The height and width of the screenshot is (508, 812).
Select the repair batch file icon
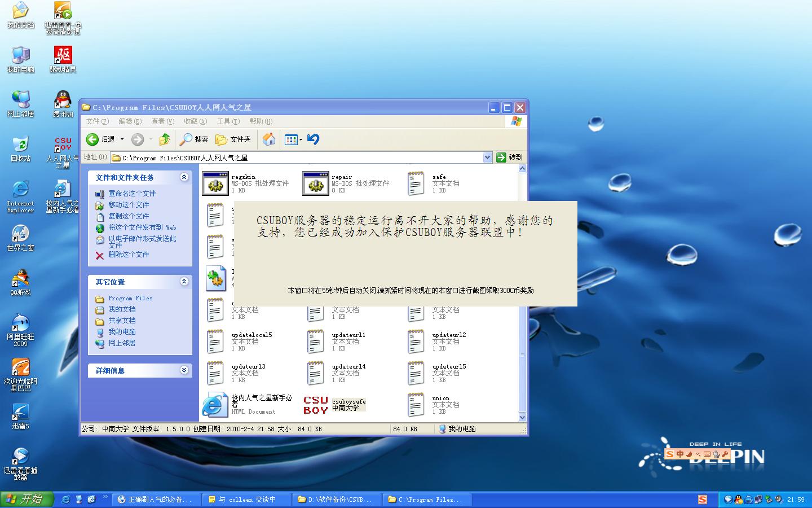[315, 184]
